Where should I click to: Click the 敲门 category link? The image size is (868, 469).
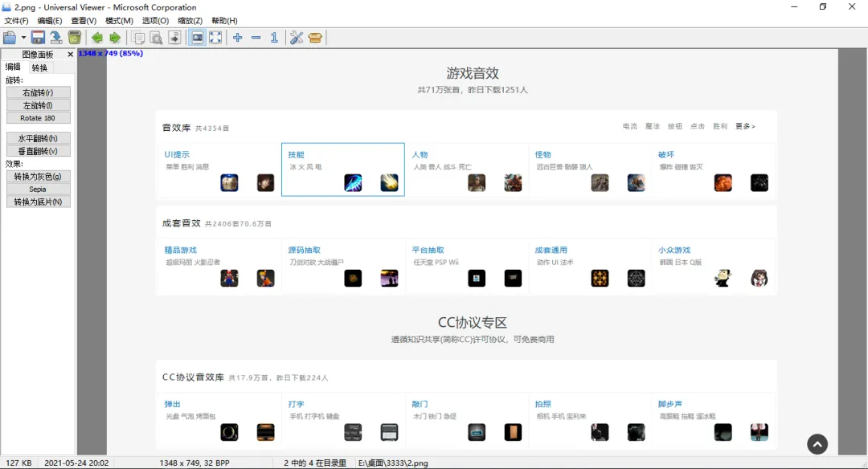click(x=420, y=404)
